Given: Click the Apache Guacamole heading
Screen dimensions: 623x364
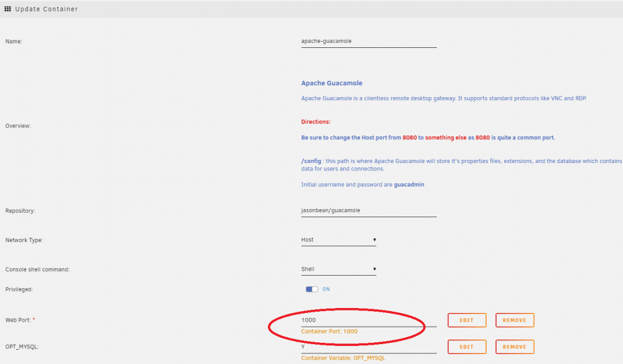Looking at the screenshot, I should [332, 83].
